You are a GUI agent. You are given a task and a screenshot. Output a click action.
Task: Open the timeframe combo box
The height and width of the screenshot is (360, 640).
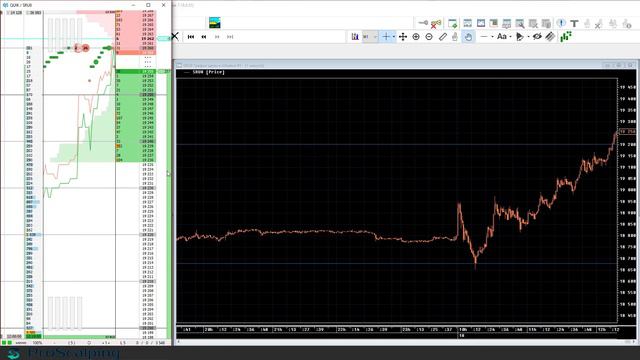click(x=370, y=37)
